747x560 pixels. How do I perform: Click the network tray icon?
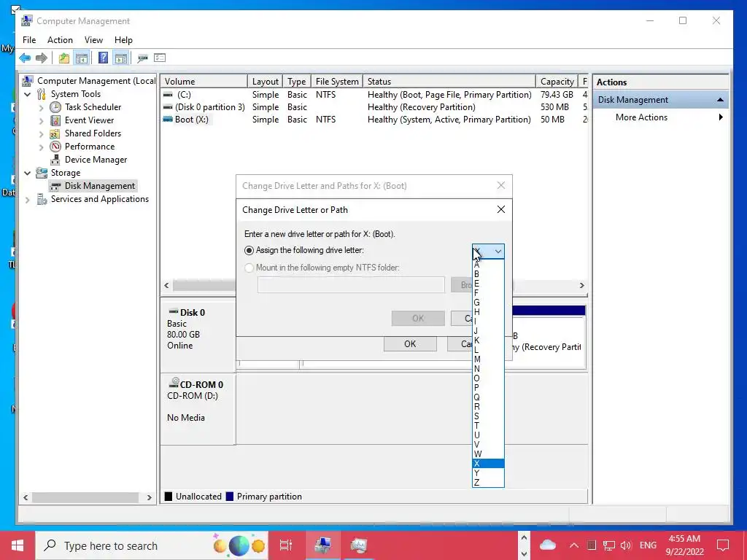tap(608, 545)
